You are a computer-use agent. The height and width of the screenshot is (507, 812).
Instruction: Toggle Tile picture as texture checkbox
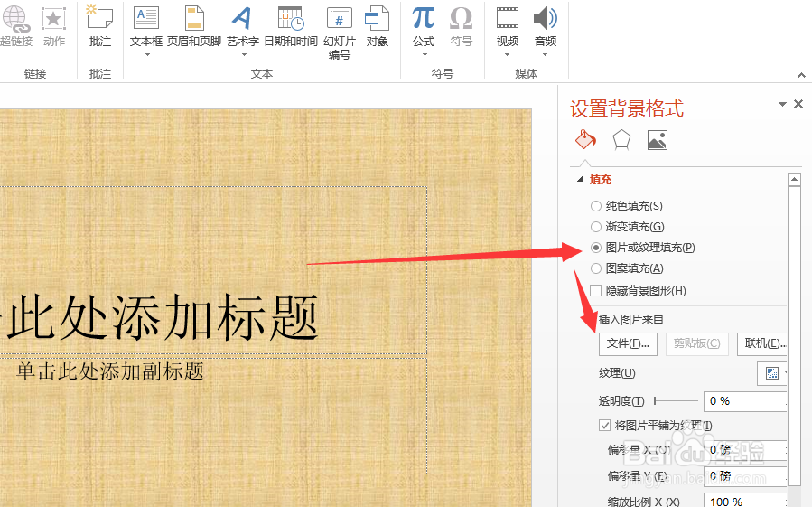tap(604, 426)
